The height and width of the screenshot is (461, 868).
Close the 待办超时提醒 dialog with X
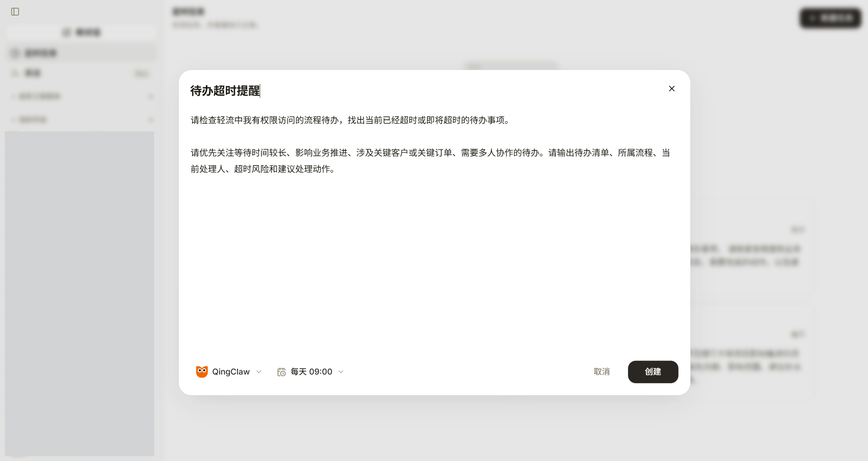(x=672, y=89)
